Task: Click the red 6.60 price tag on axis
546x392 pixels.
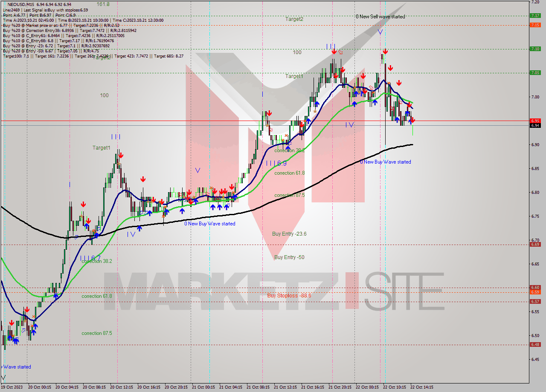Action: point(535,288)
